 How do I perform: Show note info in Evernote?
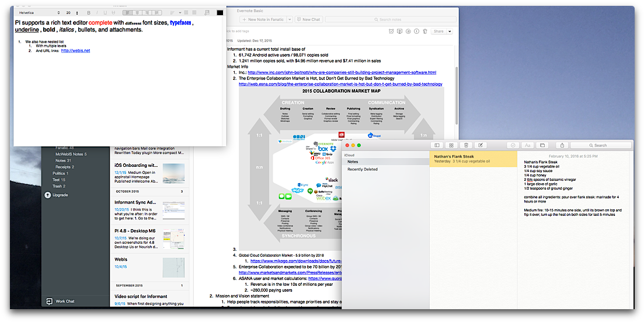tap(416, 31)
